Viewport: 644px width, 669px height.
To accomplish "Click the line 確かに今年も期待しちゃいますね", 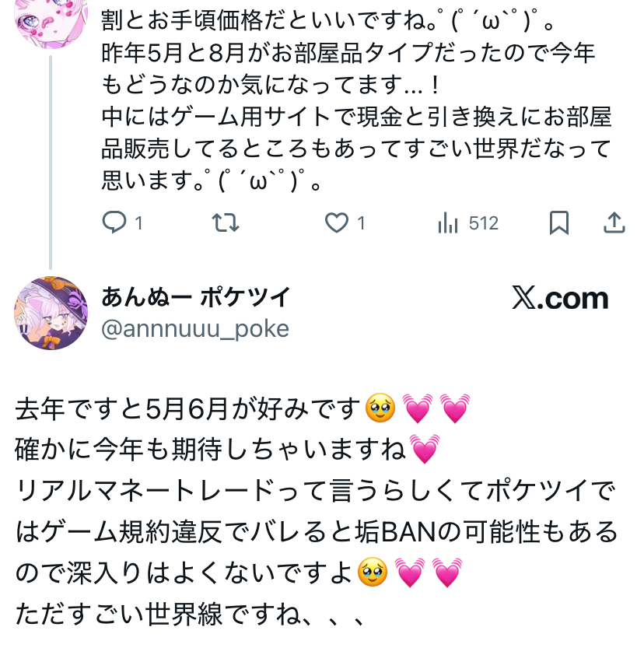I will [210, 449].
